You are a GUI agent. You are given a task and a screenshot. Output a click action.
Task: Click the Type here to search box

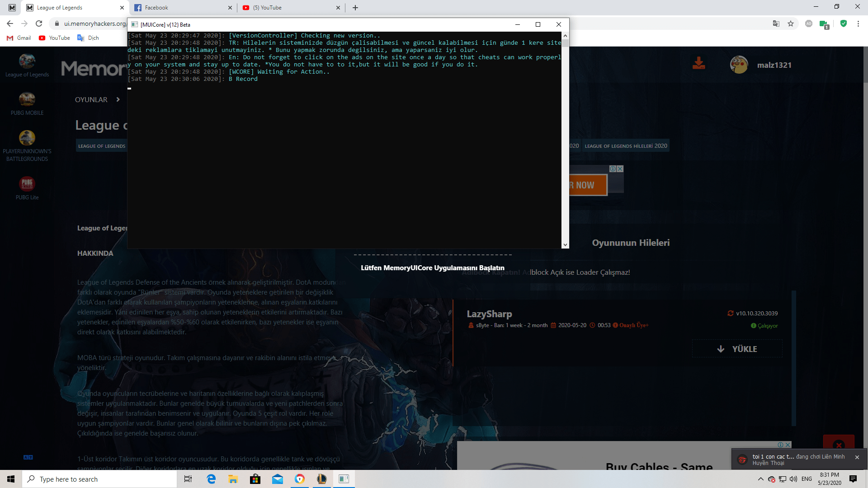[99, 479]
